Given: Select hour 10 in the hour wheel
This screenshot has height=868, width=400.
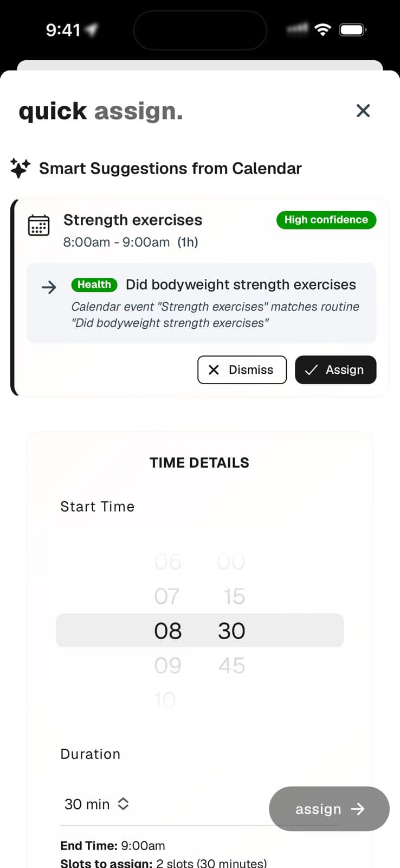Looking at the screenshot, I should (x=165, y=700).
